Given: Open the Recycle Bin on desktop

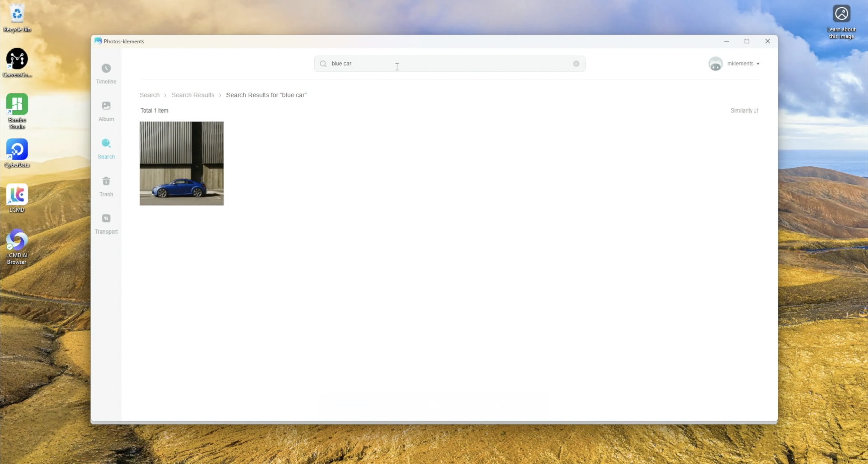Looking at the screenshot, I should click(x=17, y=18).
